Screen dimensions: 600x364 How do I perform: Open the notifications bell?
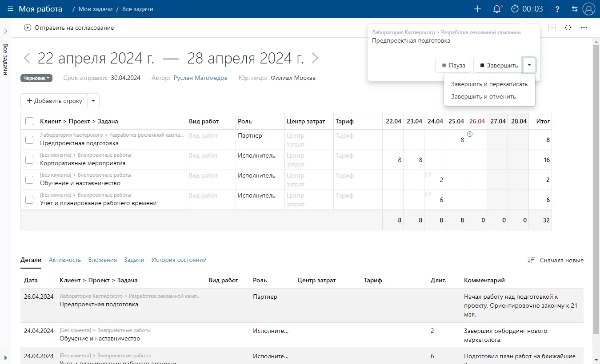(x=497, y=9)
